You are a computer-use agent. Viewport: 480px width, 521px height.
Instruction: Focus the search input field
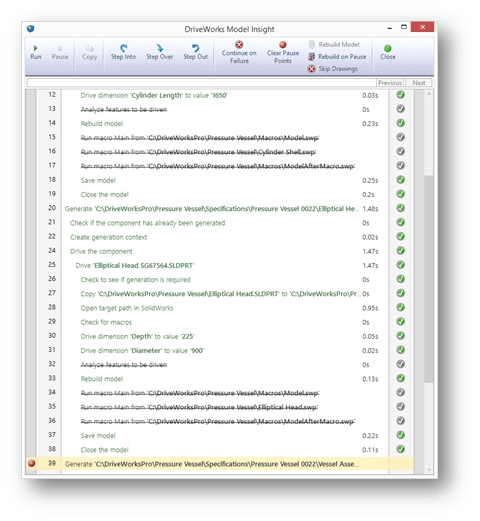[x=201, y=83]
